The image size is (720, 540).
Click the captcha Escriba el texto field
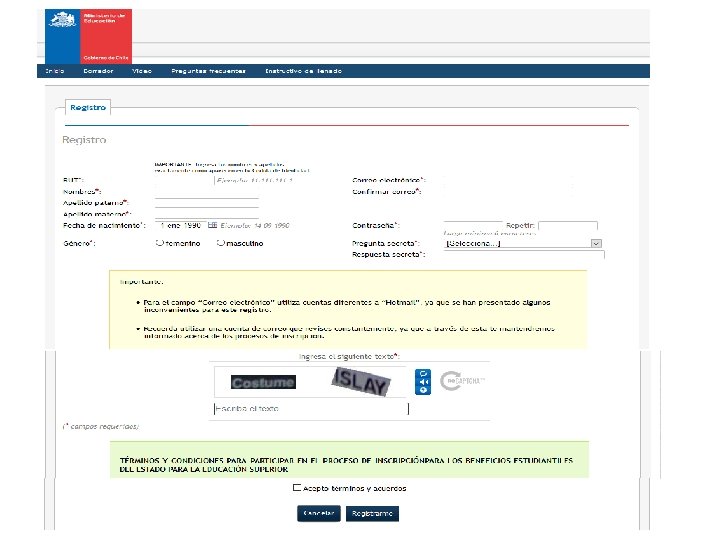click(x=311, y=409)
